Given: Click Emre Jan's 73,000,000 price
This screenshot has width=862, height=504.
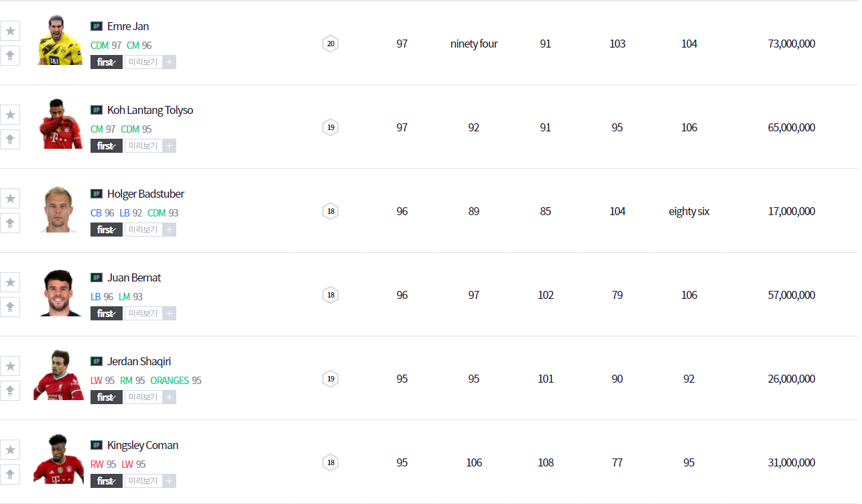Looking at the screenshot, I should (791, 44).
